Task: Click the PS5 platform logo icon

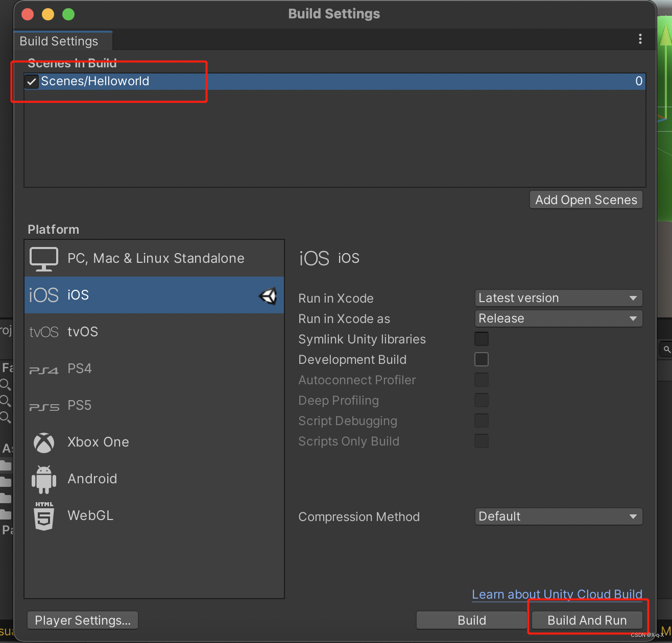Action: pos(44,407)
